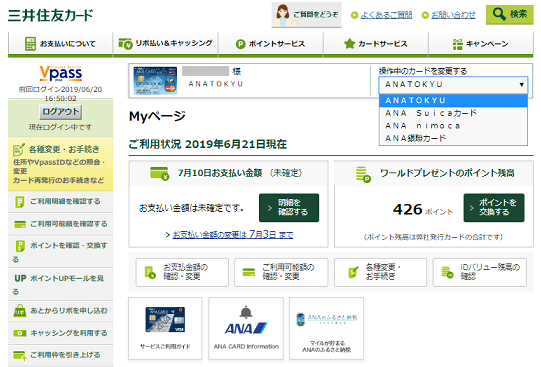Image resolution: width=541 pixels, height=367 pixels.
Task: Click ご利用状況 2019年6月21日現在 heading
Action: (x=208, y=144)
